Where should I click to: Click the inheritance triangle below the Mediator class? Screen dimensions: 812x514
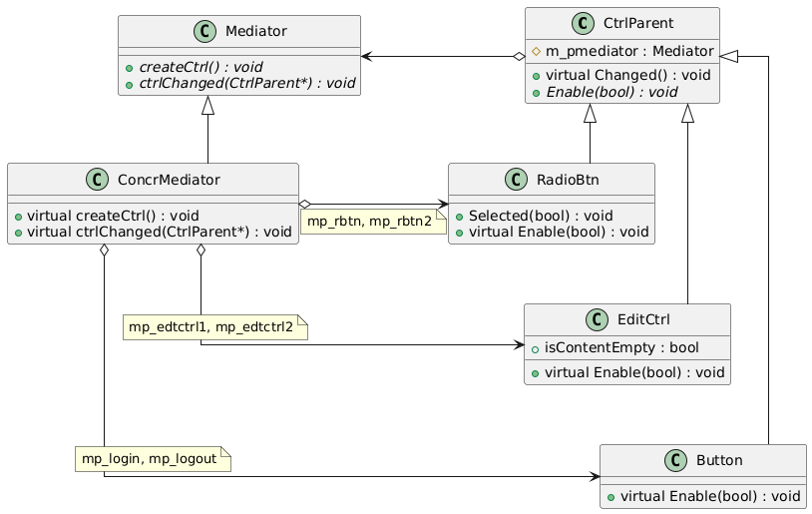click(207, 105)
